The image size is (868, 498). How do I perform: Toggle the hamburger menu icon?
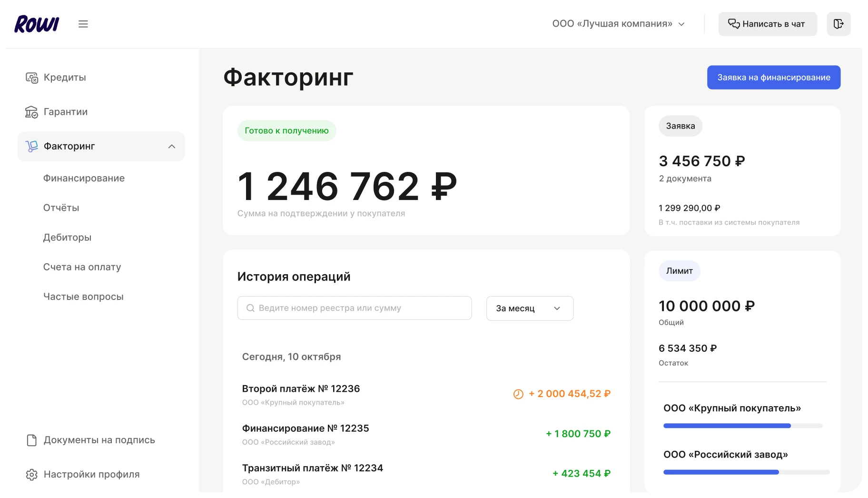(83, 24)
